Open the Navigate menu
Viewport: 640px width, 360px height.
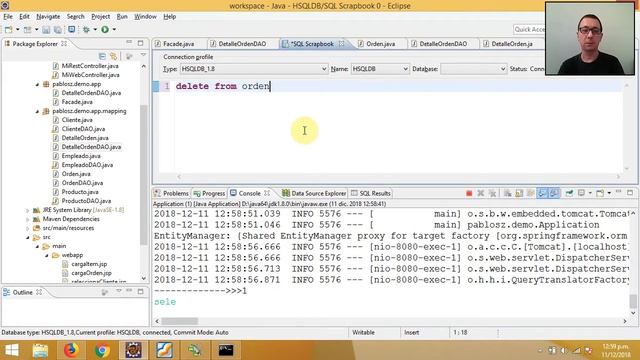[x=48, y=17]
